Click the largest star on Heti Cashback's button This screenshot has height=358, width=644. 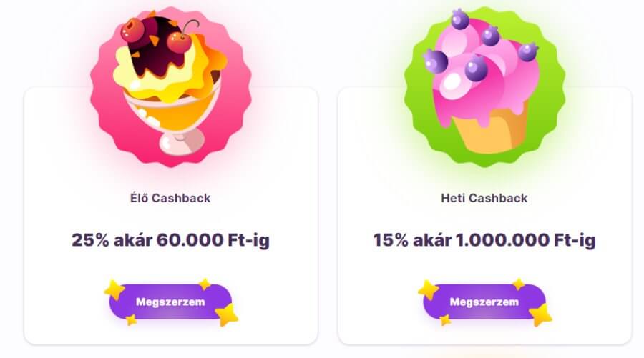541,314
